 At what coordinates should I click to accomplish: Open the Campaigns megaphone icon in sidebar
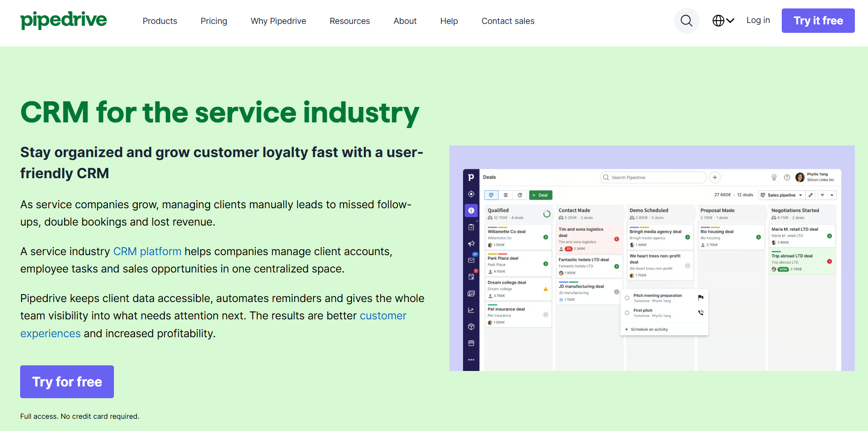[x=471, y=243]
